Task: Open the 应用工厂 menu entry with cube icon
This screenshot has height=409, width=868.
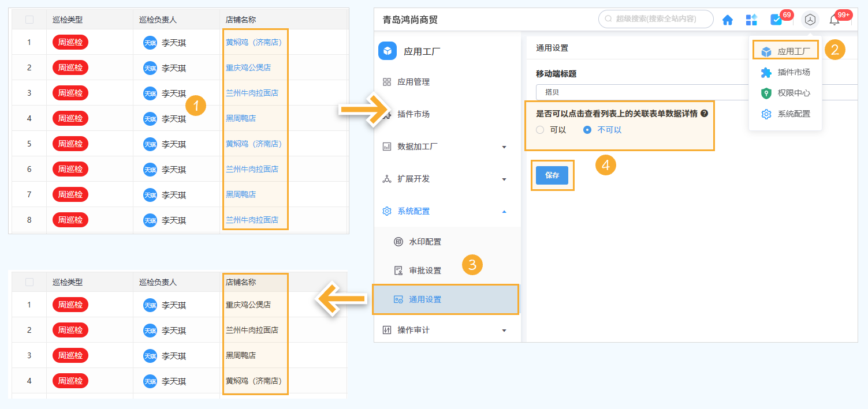Action: click(785, 49)
